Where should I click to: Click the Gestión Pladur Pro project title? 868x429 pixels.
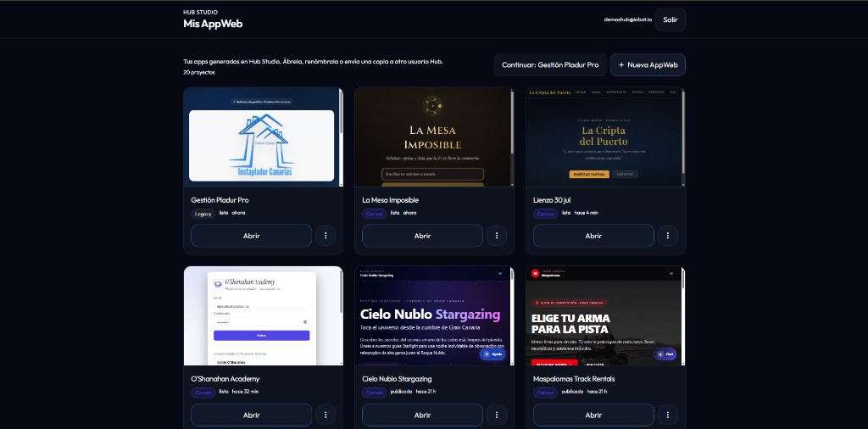pos(220,200)
